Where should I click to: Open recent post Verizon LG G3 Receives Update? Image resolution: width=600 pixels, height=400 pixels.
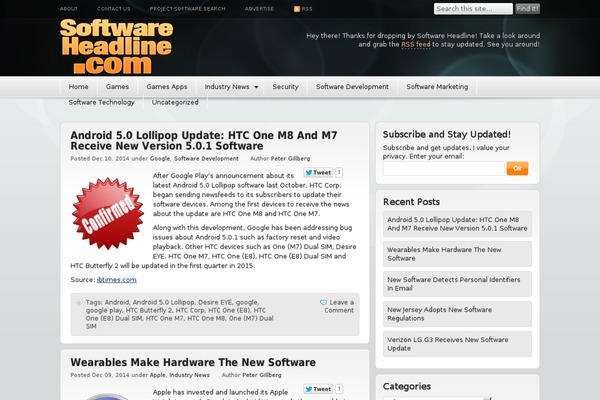pyautogui.click(x=457, y=344)
